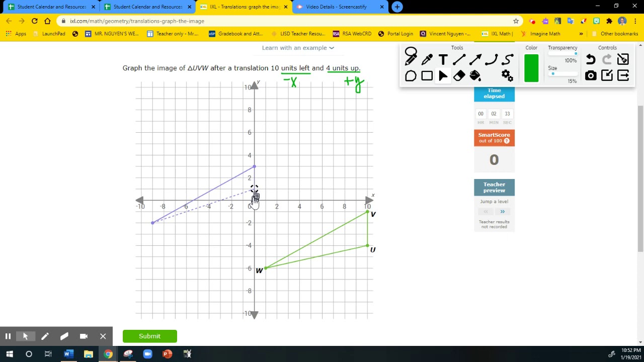Open the green annotation color swatch
644x362 pixels.
[x=531, y=68]
